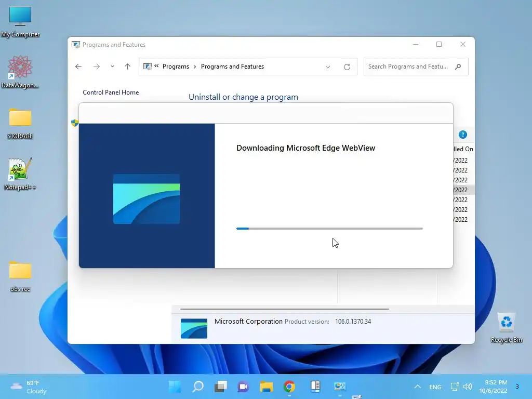Open taskbar Search

coord(198,387)
